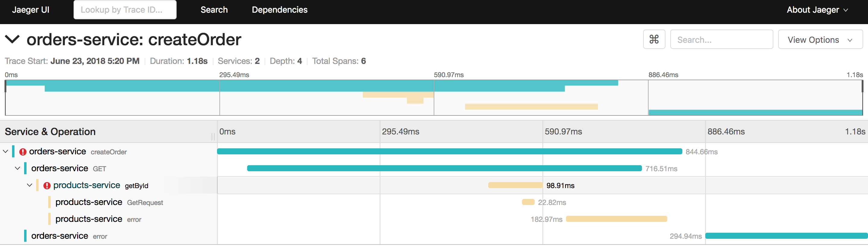Open Dependencies page
The height and width of the screenshot is (246, 868).
280,10
